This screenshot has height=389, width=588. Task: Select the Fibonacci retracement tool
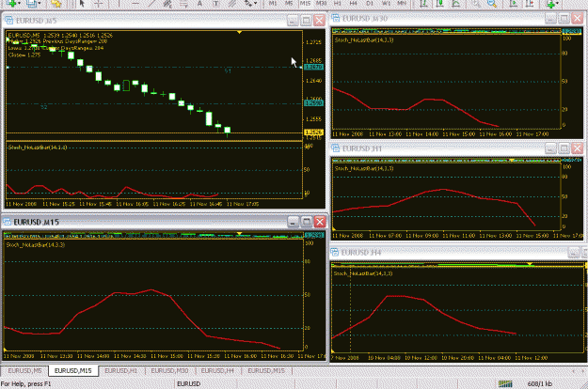183,4
